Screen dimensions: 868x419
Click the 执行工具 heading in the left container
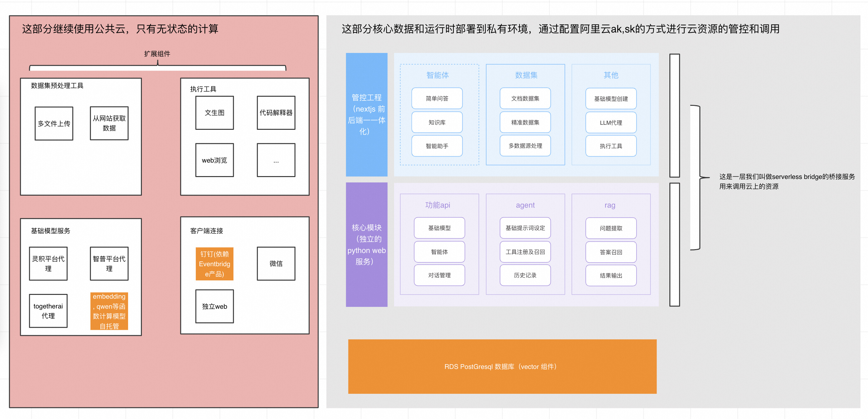203,89
